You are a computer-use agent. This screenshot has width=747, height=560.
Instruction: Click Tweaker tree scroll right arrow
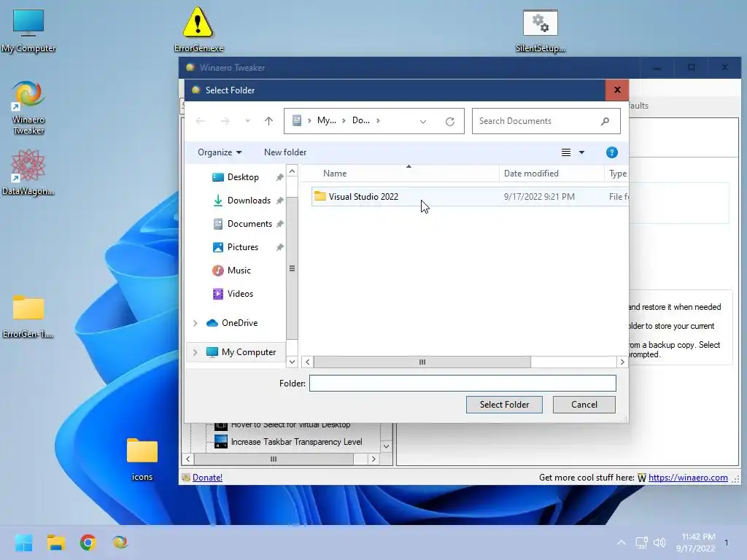click(x=373, y=459)
